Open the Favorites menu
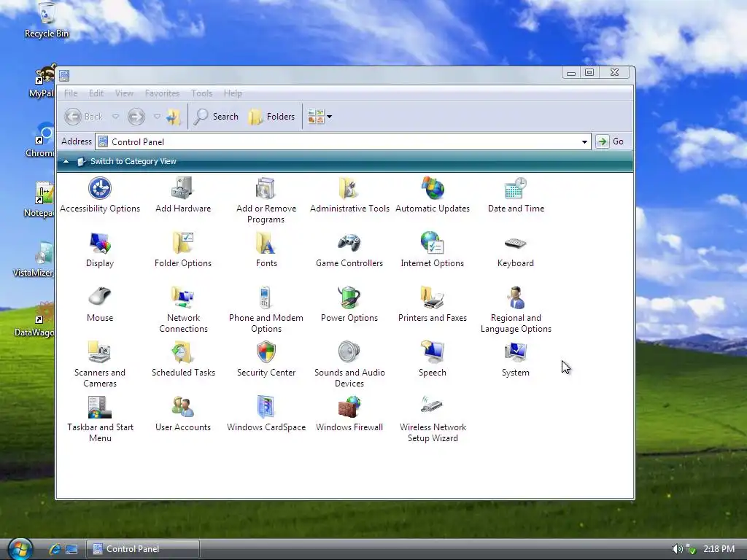The height and width of the screenshot is (560, 747). pos(162,93)
